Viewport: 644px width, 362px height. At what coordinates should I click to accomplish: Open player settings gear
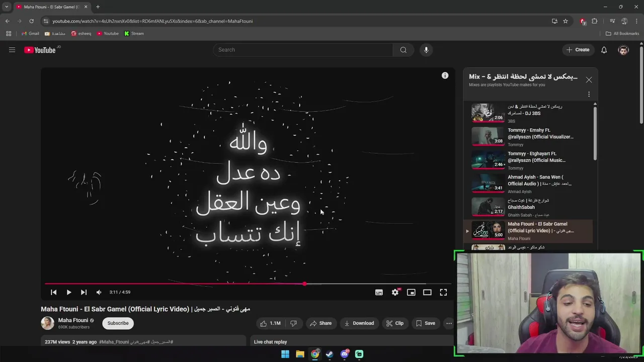[395, 292]
